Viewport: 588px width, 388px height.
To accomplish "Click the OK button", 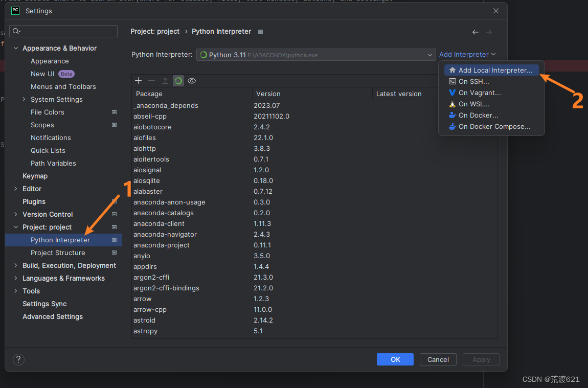I will pyautogui.click(x=395, y=359).
